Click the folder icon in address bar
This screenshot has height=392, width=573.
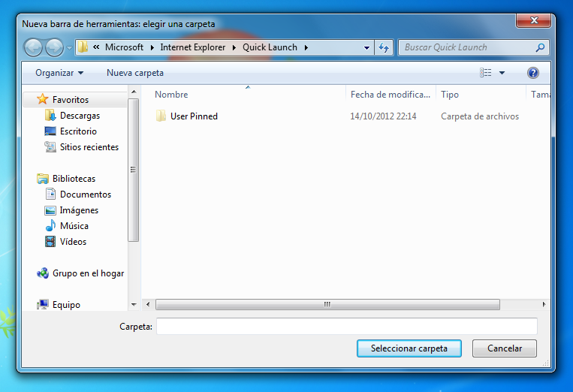click(x=83, y=47)
